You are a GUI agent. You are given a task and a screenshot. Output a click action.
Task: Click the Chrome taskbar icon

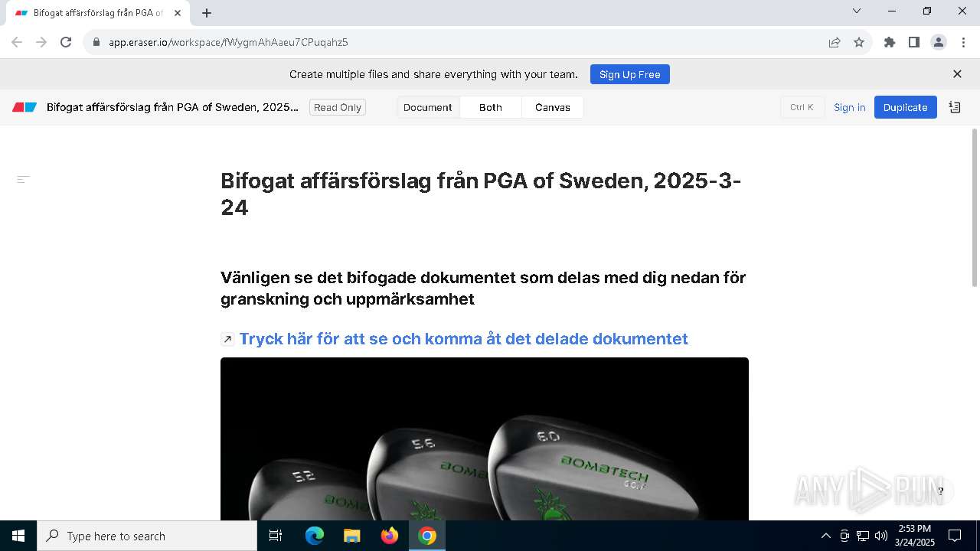[427, 536]
